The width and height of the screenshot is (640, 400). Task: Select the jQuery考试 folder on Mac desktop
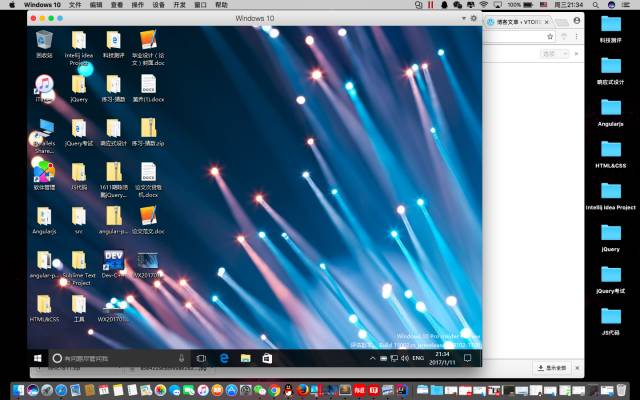point(611,279)
